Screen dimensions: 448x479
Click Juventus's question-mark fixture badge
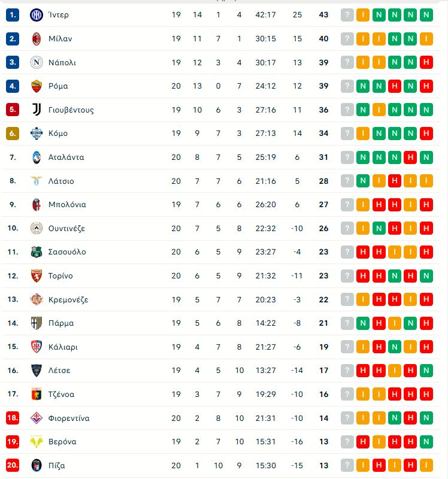[346, 110]
